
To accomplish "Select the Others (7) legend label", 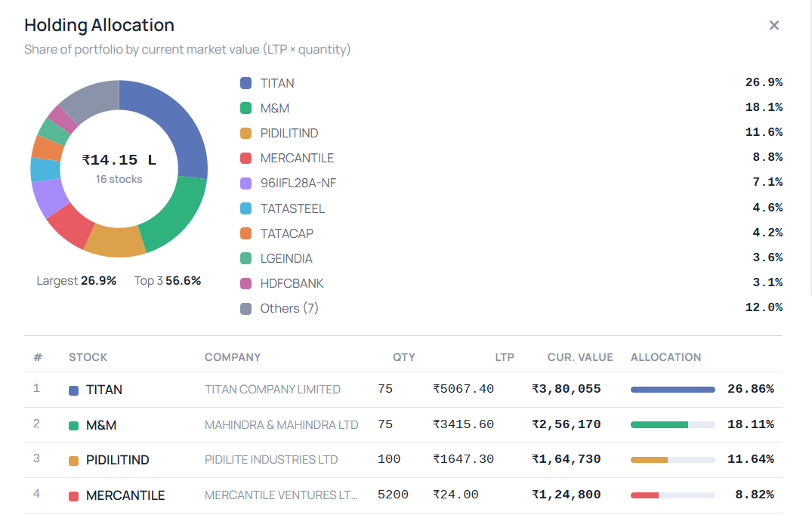I will coord(289,309).
